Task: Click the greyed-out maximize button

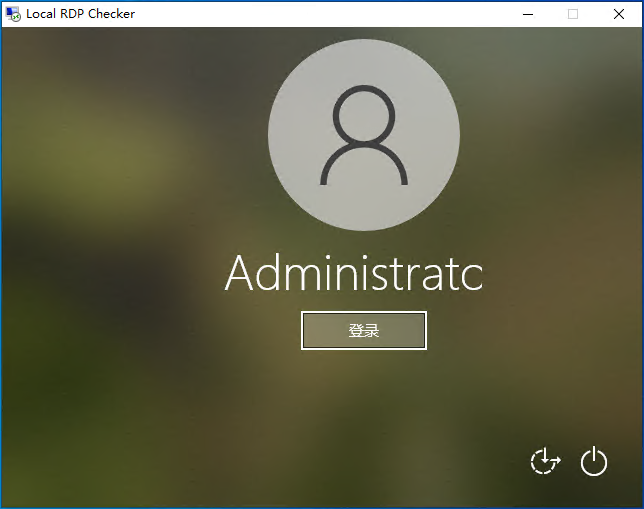Action: pos(573,14)
